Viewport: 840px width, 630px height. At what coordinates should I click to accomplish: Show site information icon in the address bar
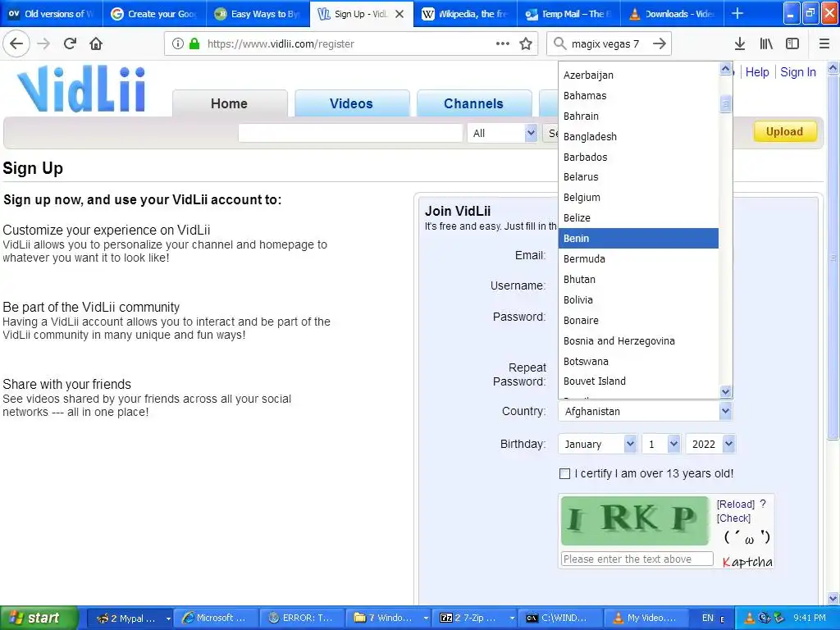178,43
